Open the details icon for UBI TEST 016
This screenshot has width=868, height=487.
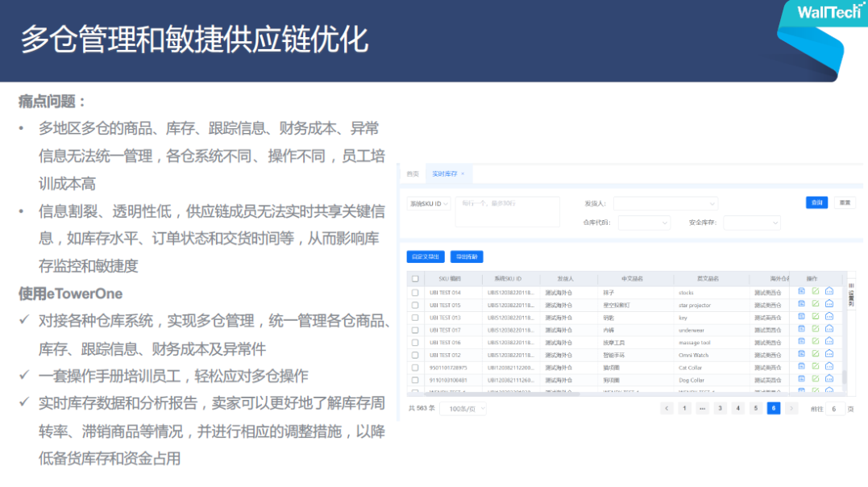click(801, 342)
